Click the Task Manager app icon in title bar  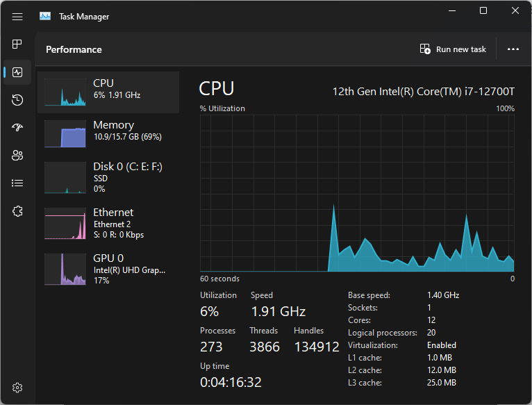tap(45, 16)
